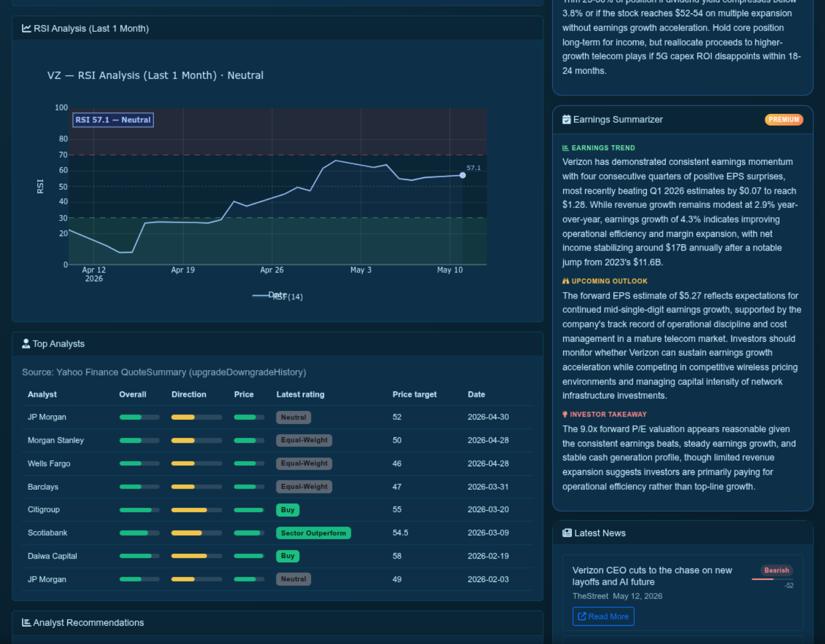825x644 pixels.
Task: Click the date '2026-04-28' in the Morgan Stanley row
Action: [488, 440]
